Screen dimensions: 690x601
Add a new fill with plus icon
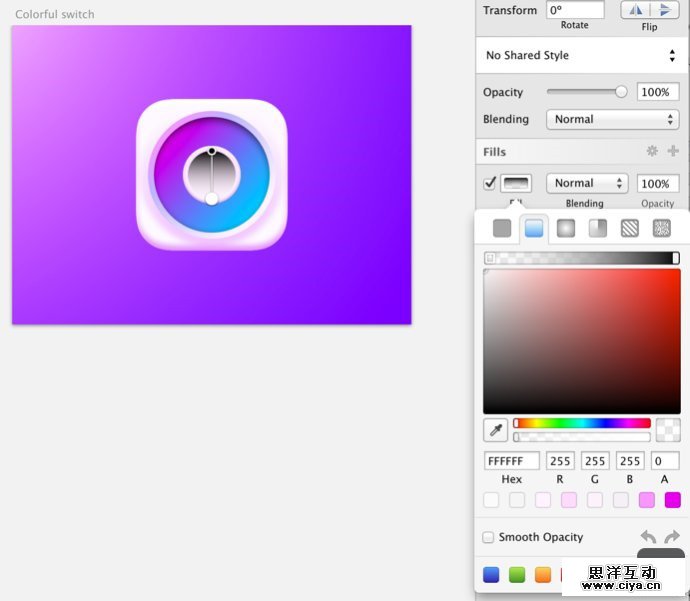673,151
